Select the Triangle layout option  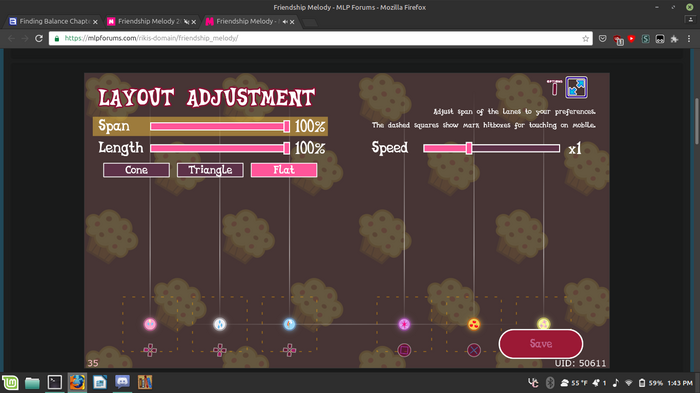click(x=210, y=170)
